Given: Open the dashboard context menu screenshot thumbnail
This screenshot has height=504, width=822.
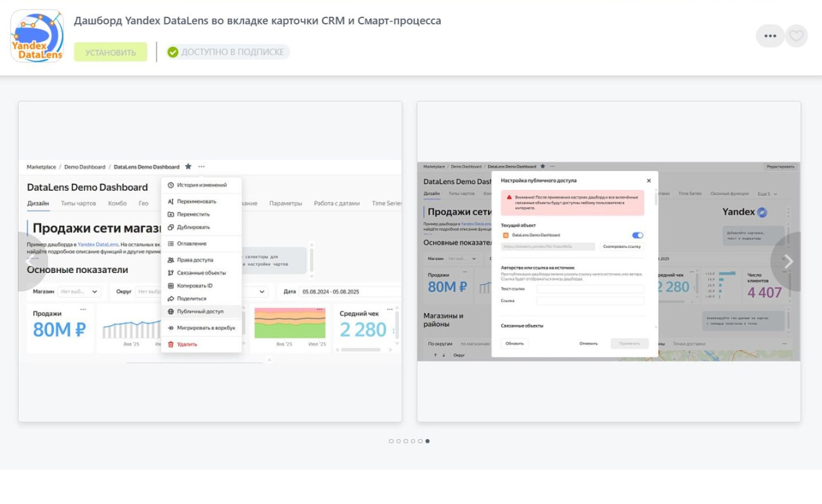Looking at the screenshot, I should click(210, 261).
